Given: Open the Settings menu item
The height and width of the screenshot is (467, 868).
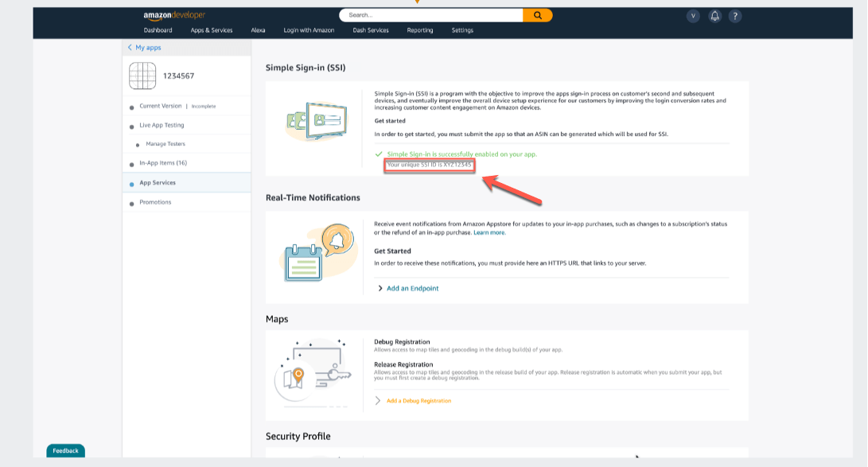Looking at the screenshot, I should coord(462,30).
